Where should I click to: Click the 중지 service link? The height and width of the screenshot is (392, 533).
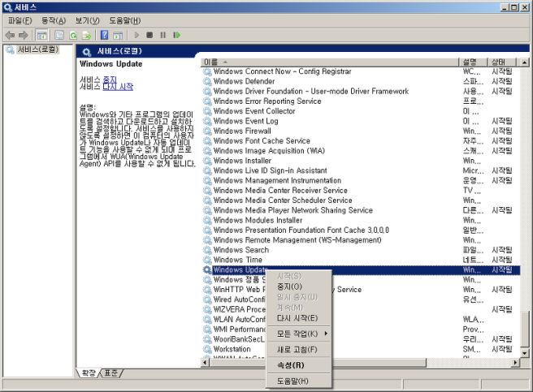110,80
